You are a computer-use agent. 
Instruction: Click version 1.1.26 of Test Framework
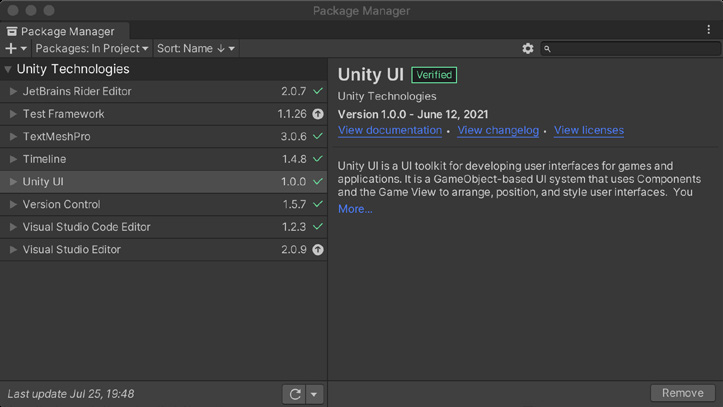[x=292, y=114]
